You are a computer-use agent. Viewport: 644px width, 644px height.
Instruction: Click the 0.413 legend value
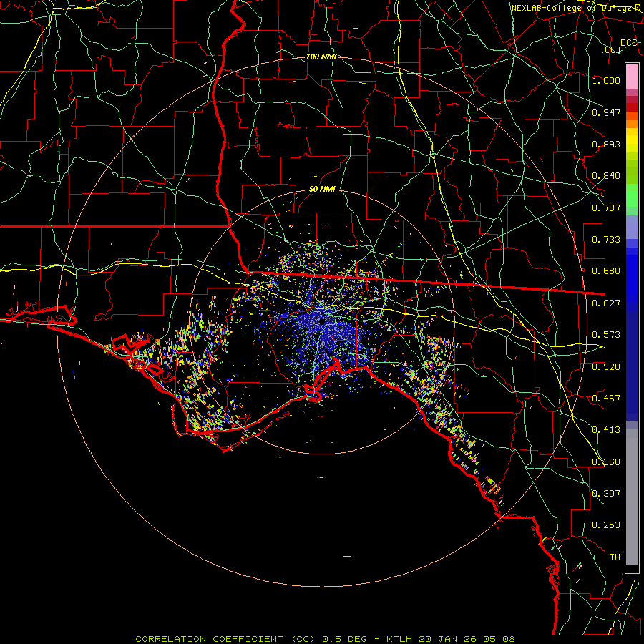click(606, 430)
